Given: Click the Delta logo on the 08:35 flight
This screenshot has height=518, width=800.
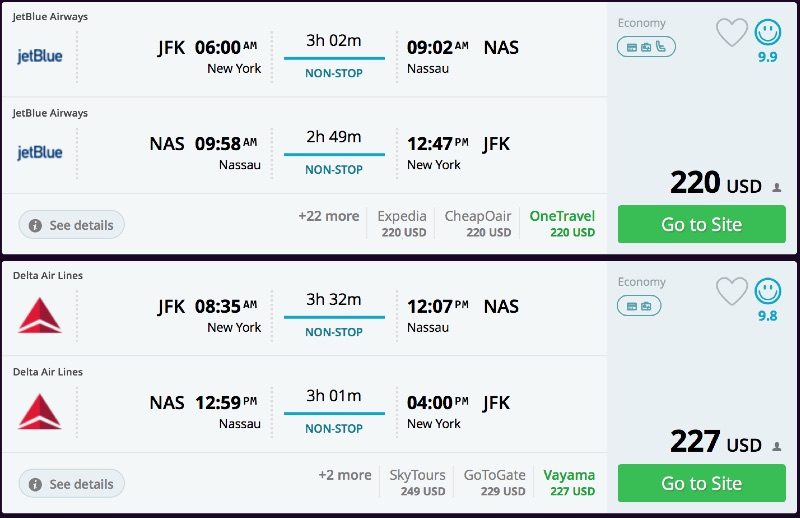Looking at the screenshot, I should pyautogui.click(x=40, y=315).
